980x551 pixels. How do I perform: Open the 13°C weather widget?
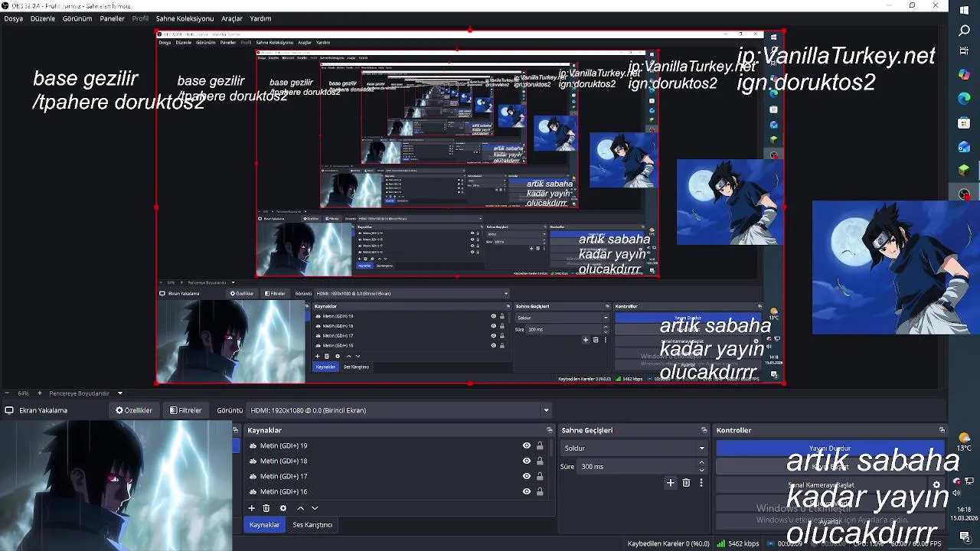(965, 442)
